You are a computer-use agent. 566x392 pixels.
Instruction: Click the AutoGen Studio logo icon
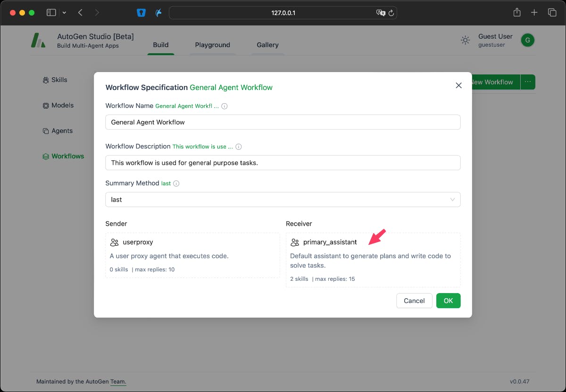[38, 41]
